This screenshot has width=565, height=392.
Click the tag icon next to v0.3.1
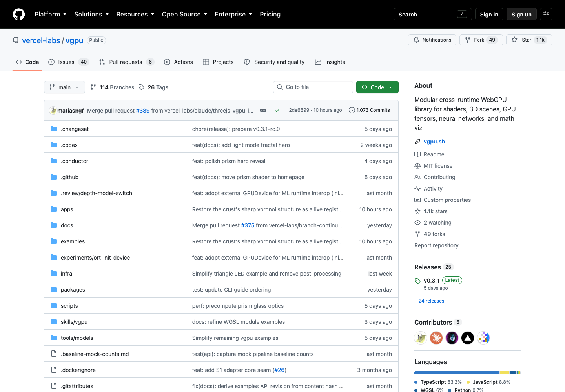[417, 281]
